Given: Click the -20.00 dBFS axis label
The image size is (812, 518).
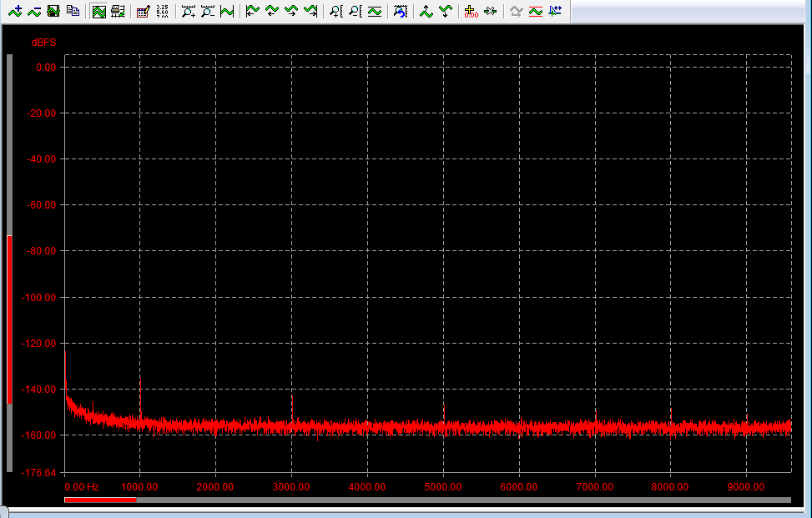Looking at the screenshot, I should (41, 113).
